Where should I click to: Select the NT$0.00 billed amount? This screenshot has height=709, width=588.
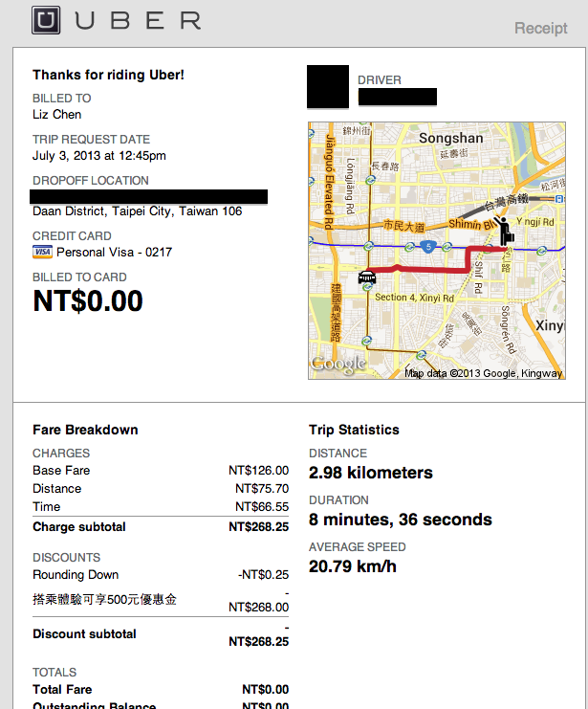(88, 300)
